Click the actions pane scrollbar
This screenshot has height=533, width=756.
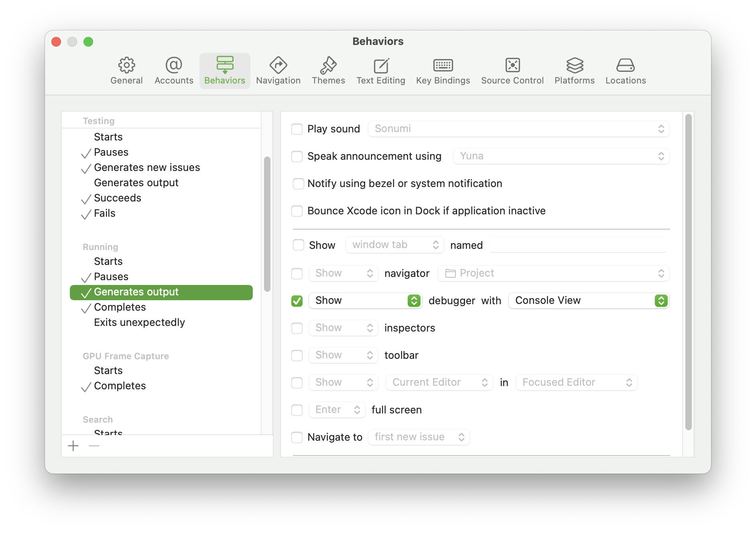[x=689, y=272]
